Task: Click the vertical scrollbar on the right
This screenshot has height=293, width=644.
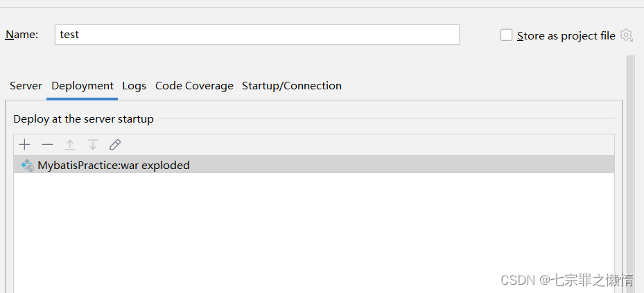Action: coord(630,173)
